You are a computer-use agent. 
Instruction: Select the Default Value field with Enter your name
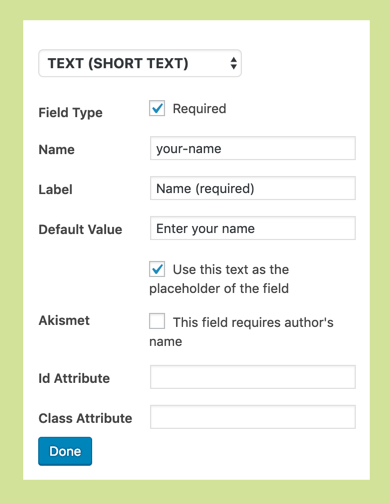pyautogui.click(x=253, y=228)
